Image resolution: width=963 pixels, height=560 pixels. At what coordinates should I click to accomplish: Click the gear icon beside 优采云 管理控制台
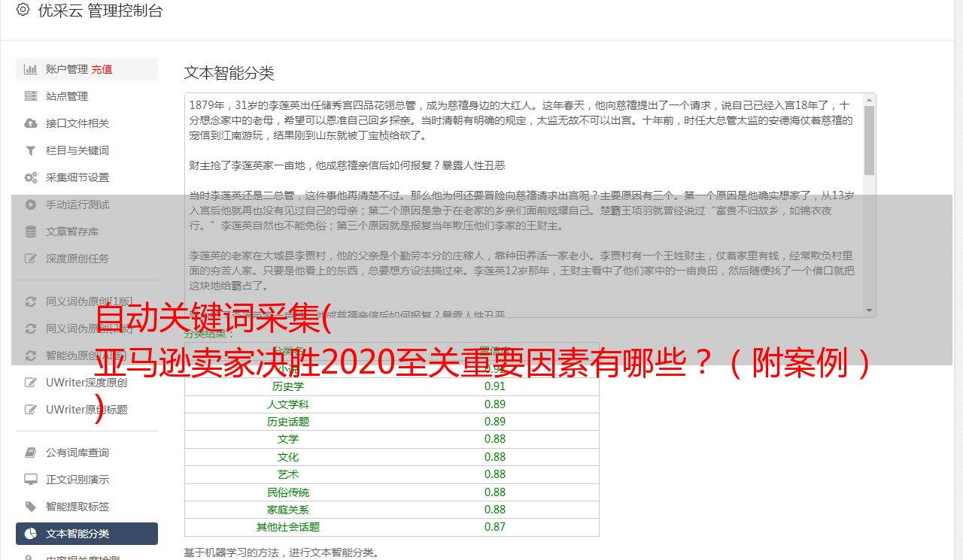(x=23, y=10)
